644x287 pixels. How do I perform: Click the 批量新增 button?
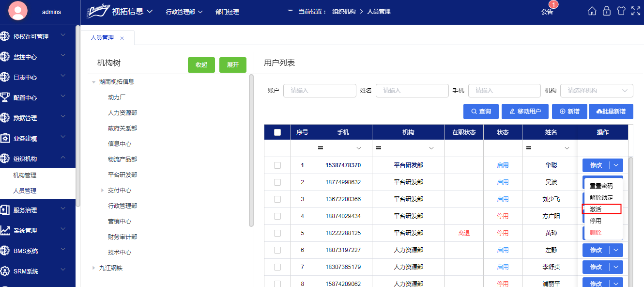(x=611, y=112)
